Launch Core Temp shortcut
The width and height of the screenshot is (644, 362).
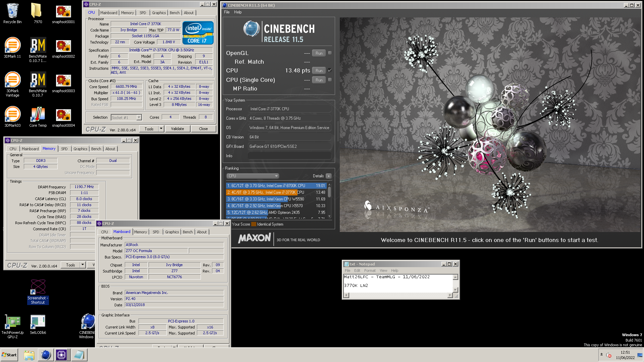(x=38, y=117)
